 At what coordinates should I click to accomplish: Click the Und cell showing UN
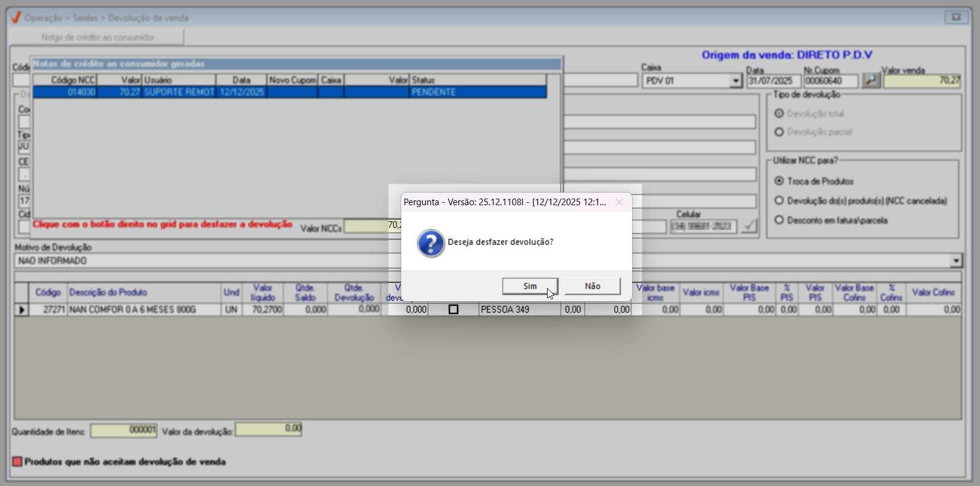(x=232, y=310)
